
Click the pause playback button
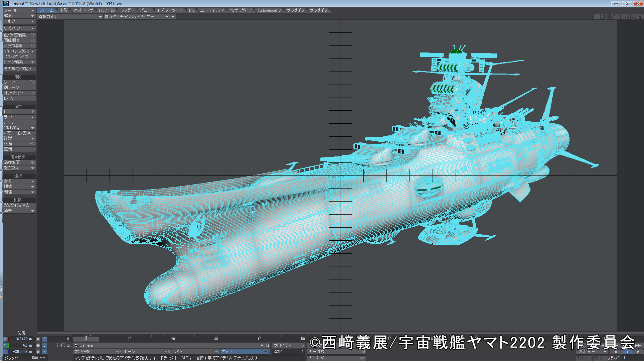point(627,352)
